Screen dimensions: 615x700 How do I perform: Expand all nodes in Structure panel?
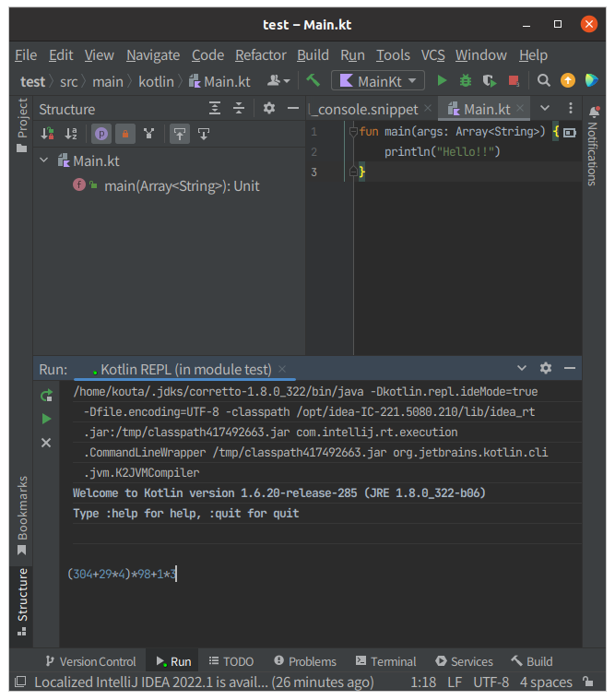[x=215, y=109]
